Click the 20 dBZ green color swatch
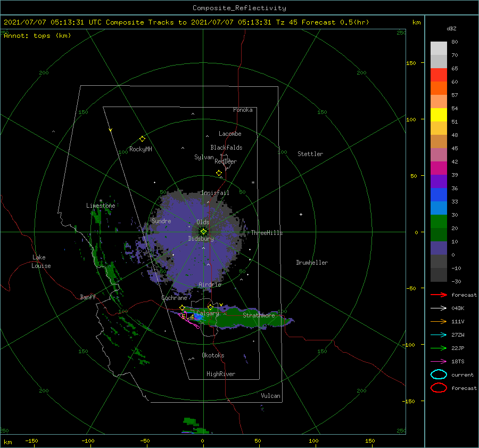This screenshot has width=479, height=448. [439, 234]
